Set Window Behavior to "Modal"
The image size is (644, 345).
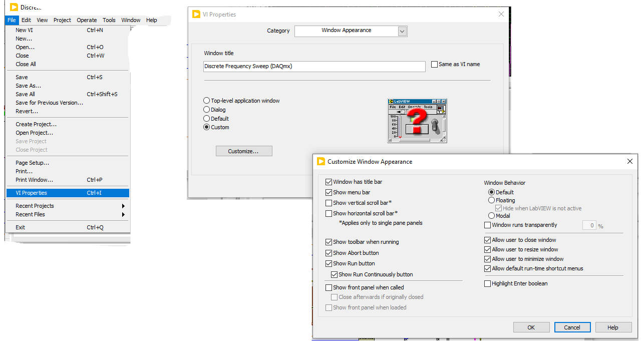pos(491,216)
